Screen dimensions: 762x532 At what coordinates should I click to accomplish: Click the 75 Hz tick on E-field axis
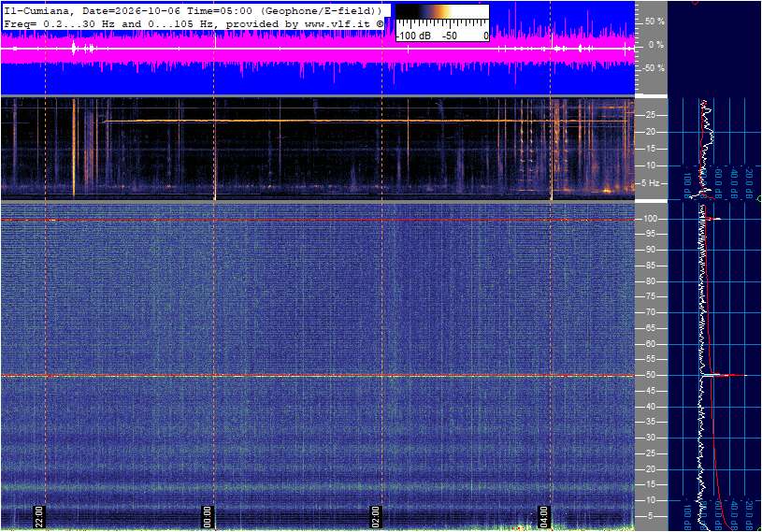pos(650,296)
